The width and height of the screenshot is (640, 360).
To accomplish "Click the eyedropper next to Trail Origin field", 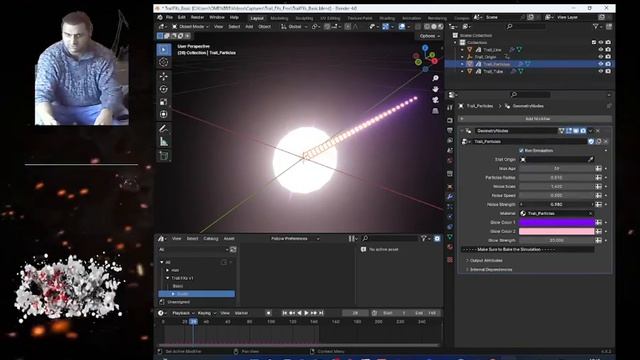I will tap(590, 160).
